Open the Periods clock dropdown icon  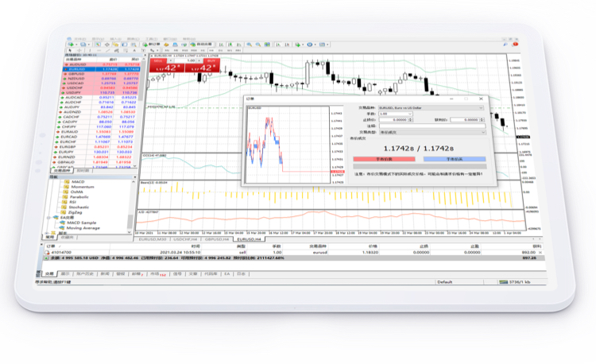click(310, 45)
